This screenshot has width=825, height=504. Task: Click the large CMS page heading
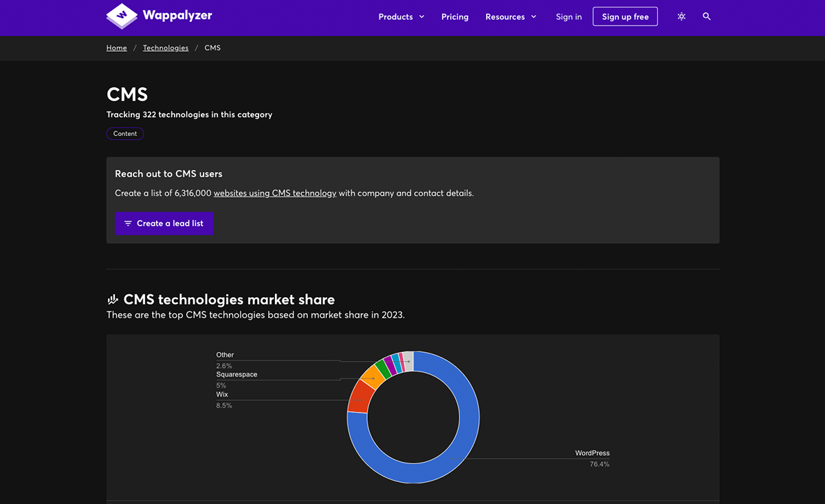point(127,94)
